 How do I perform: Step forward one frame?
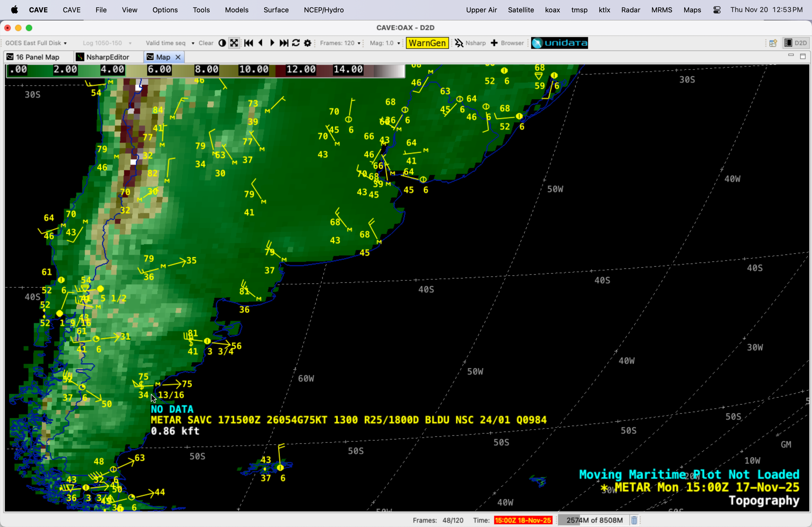point(272,43)
